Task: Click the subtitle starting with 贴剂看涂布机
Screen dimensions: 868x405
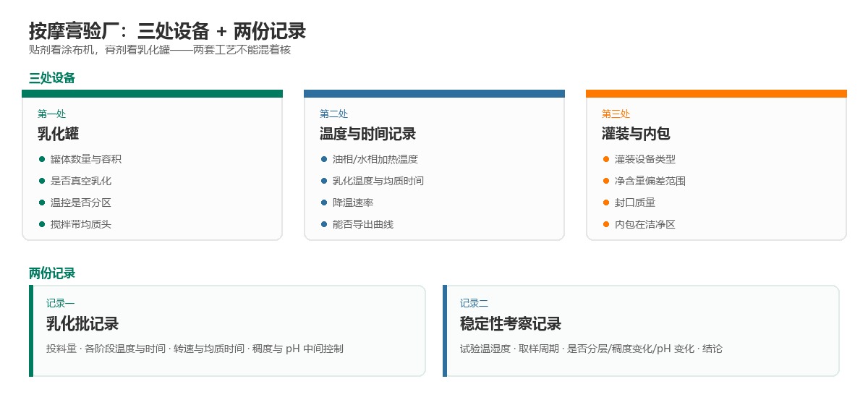Action: pyautogui.click(x=160, y=51)
